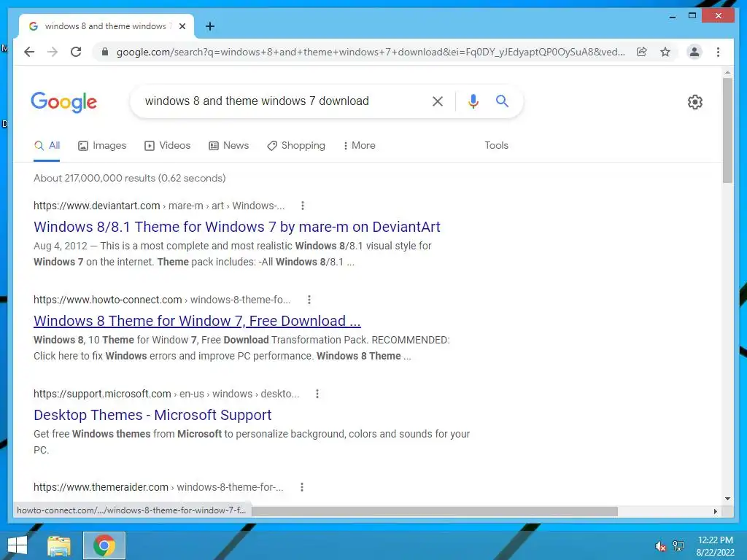
Task: Maximize the Chrome window
Action: tap(692, 16)
